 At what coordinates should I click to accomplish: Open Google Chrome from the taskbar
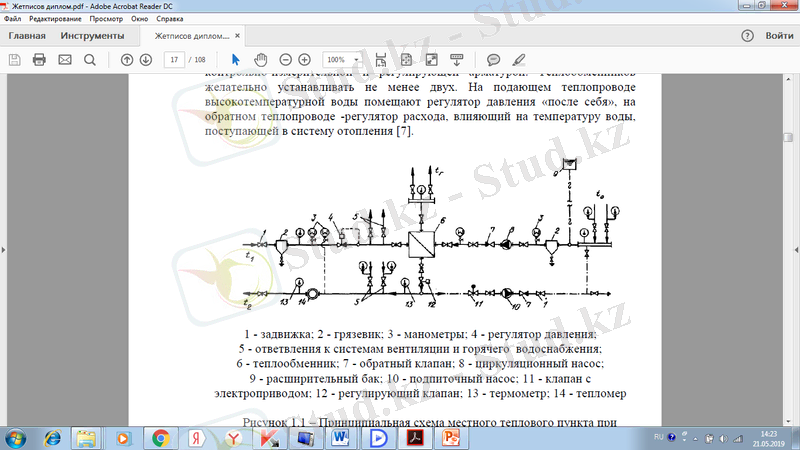coord(160,437)
